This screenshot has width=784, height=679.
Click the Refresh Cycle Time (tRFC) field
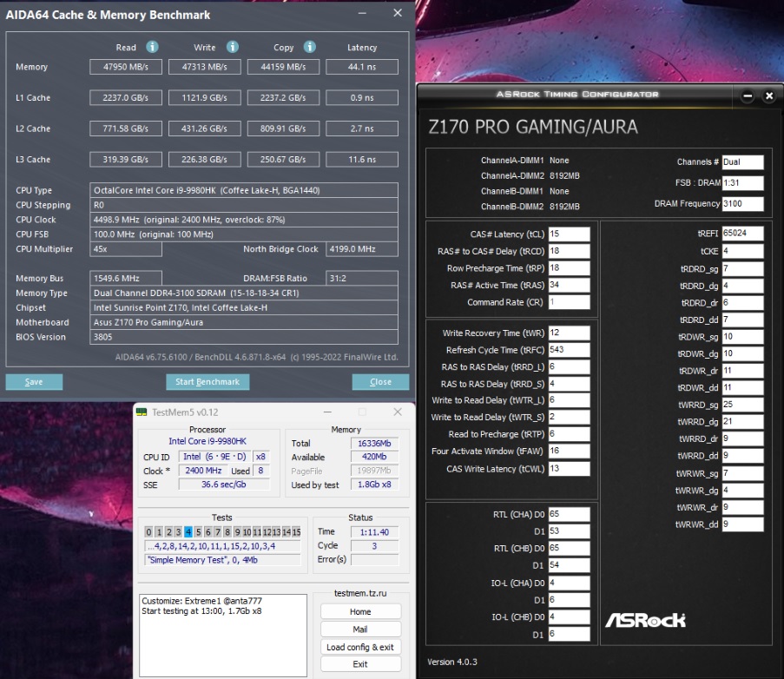point(569,350)
